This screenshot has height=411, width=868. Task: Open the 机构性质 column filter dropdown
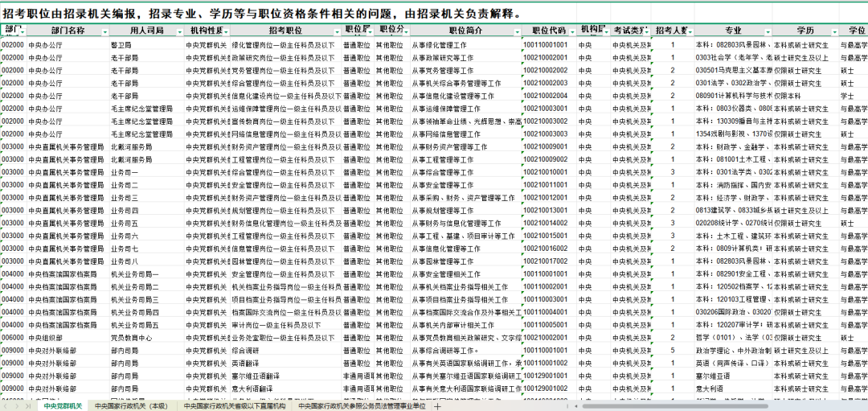[x=227, y=32]
